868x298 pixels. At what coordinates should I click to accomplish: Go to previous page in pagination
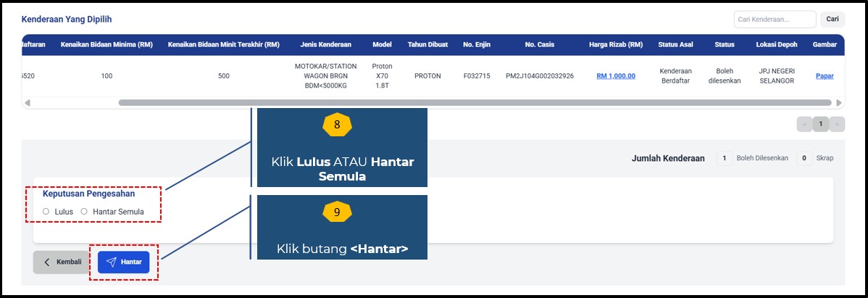(x=804, y=124)
